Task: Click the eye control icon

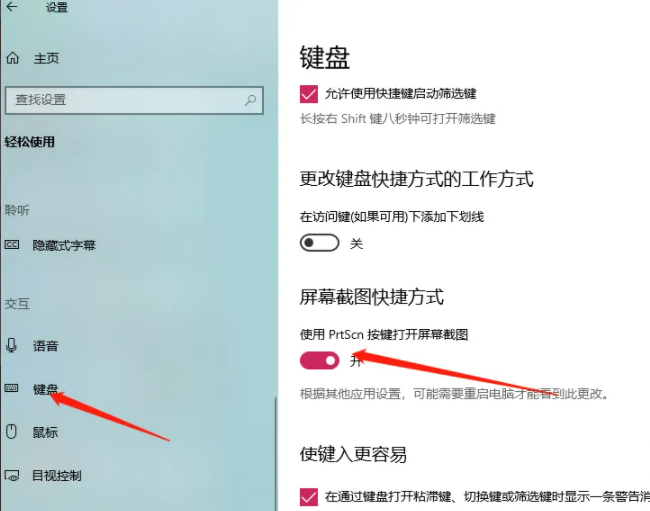Action: pos(12,475)
